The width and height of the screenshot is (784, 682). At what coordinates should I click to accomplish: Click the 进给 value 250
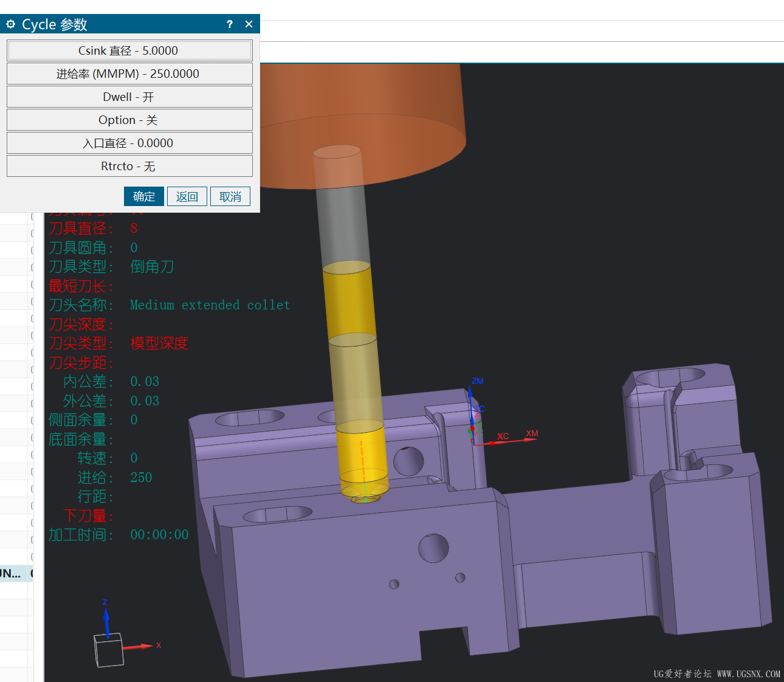(x=141, y=478)
